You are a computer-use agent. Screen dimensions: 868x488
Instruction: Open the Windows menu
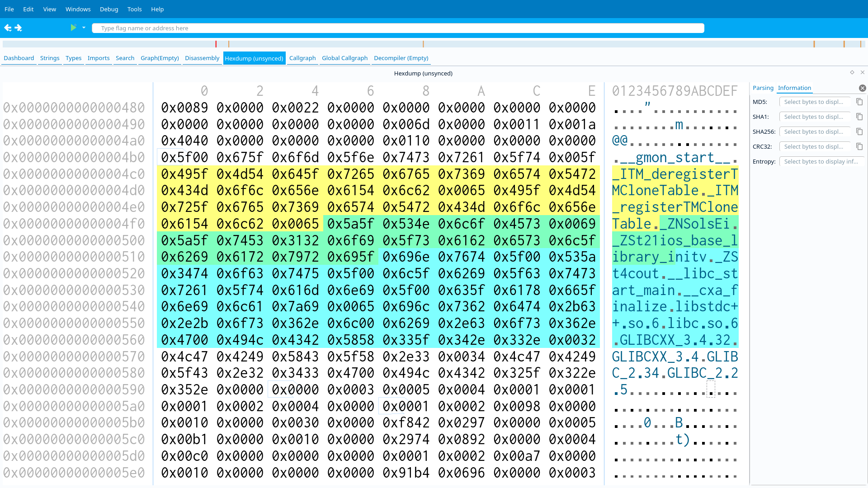pos(78,9)
